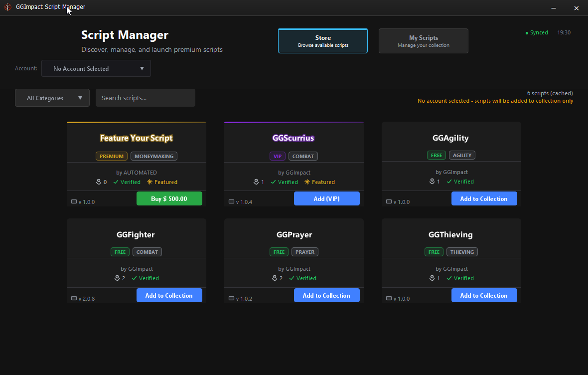Click the Featured star icon on GGScurrius

click(307, 182)
